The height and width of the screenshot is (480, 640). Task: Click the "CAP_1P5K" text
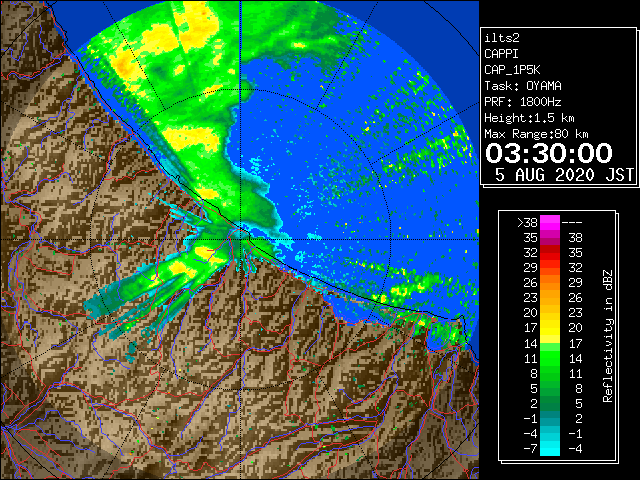coord(512,70)
